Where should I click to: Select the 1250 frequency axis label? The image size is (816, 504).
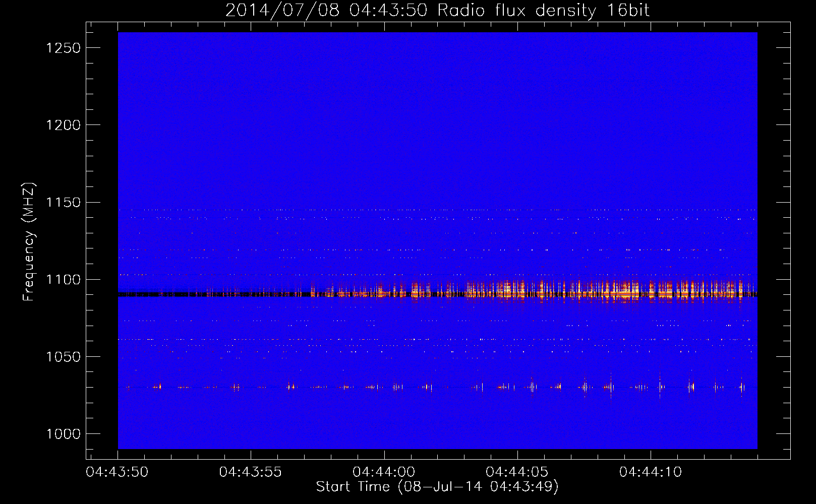coord(64,48)
